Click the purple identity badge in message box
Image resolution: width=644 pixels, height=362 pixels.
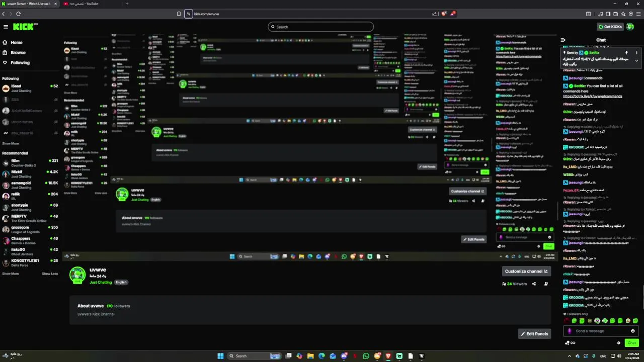click(x=570, y=331)
